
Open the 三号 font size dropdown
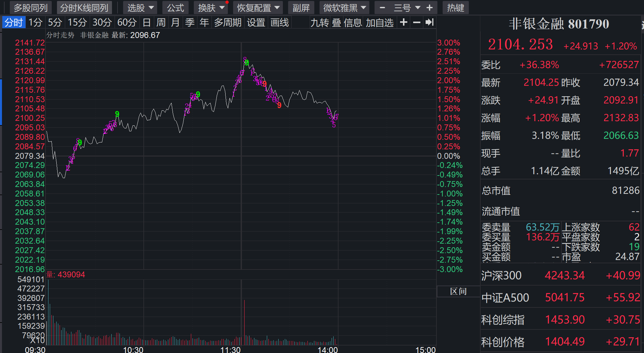(406, 8)
